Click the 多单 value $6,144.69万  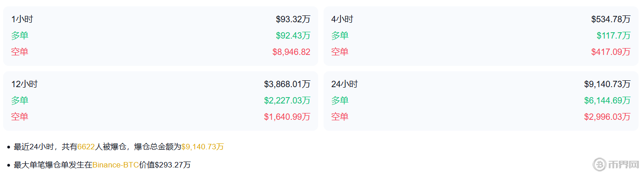coord(608,100)
